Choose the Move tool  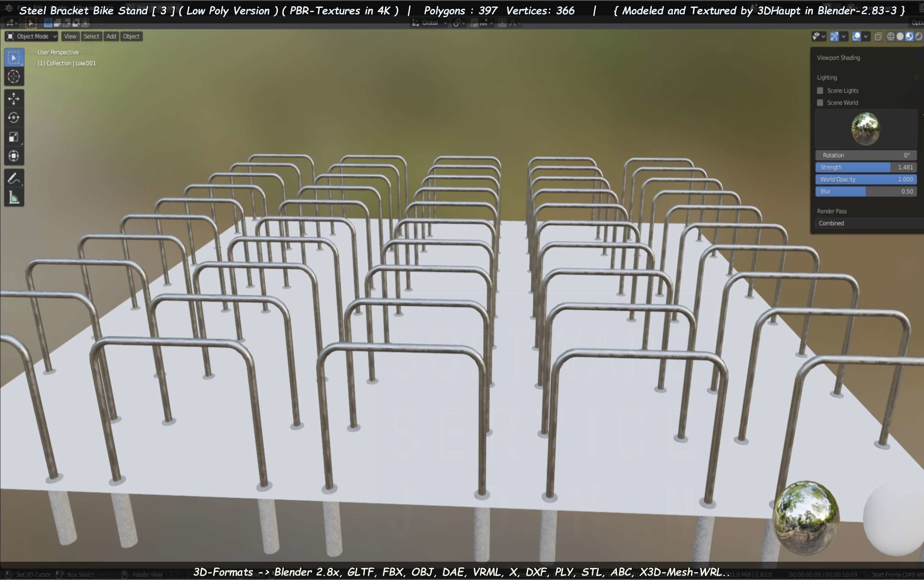(14, 99)
